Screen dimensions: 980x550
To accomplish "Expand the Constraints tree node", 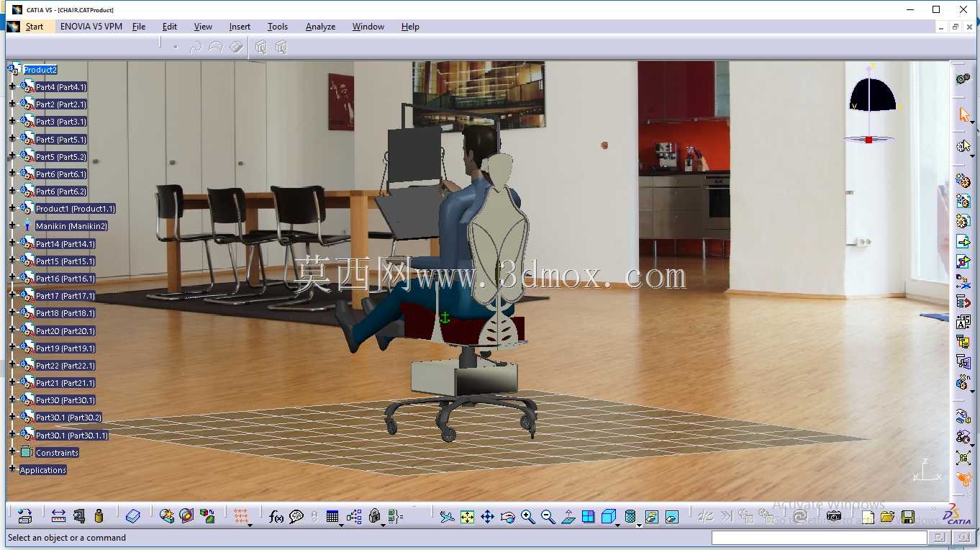I will 12,452.
